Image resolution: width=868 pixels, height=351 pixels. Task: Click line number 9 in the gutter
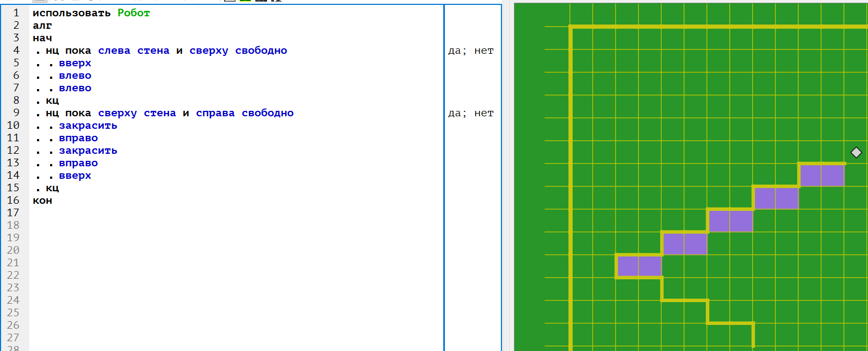16,112
